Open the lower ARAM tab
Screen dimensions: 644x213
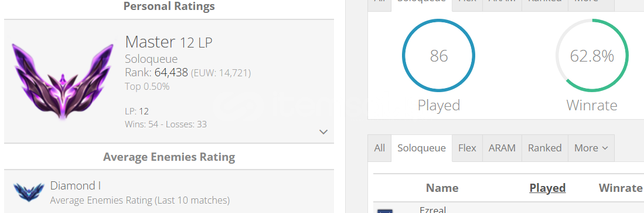pyautogui.click(x=502, y=148)
